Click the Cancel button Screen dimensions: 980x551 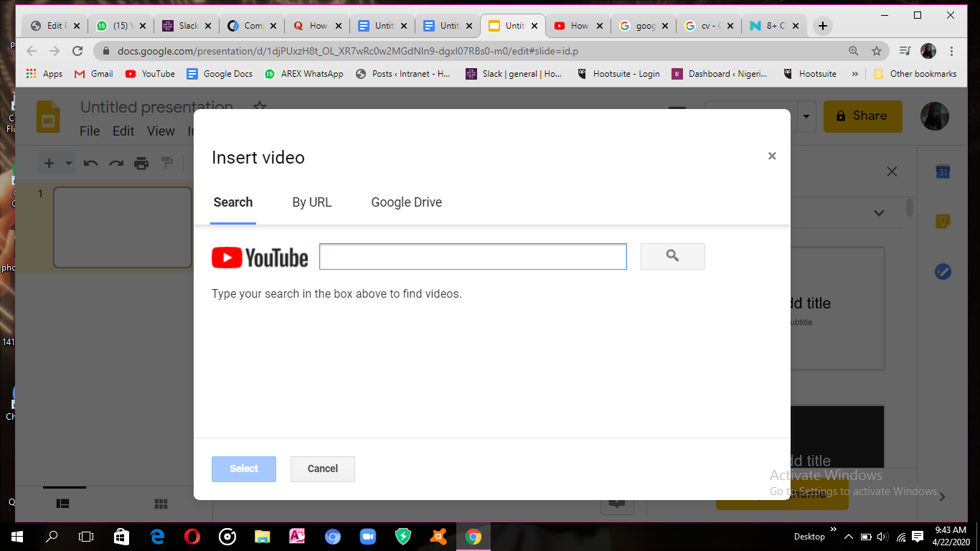pyautogui.click(x=323, y=468)
